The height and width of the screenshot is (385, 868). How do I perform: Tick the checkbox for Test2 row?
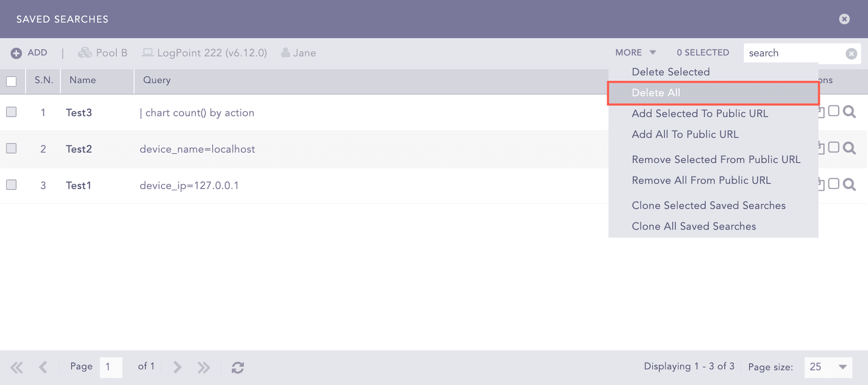[x=11, y=148]
